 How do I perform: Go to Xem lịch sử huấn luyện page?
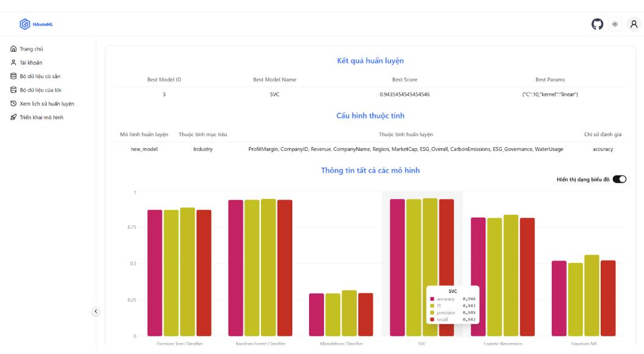coord(47,104)
